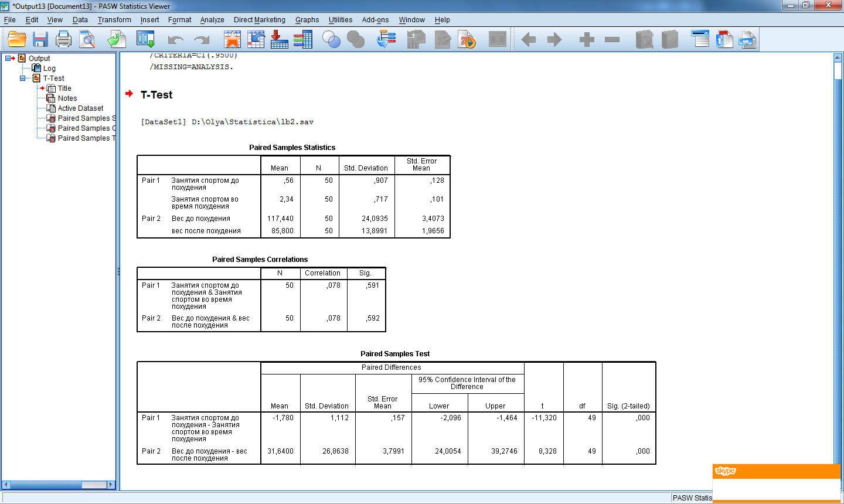Select Active Dataset outline item
The width and height of the screenshot is (844, 504).
click(x=80, y=108)
